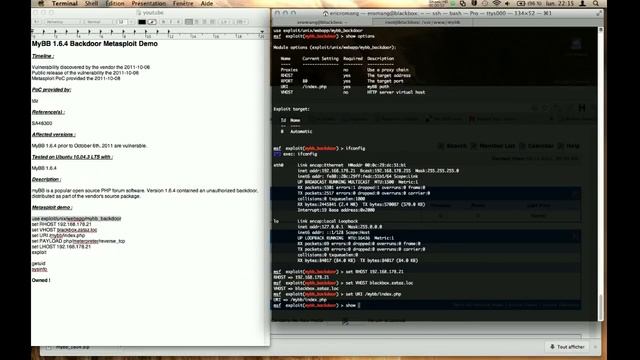Open the Présentation menu
The width and height of the screenshot is (640, 360).
pyautogui.click(x=149, y=3)
